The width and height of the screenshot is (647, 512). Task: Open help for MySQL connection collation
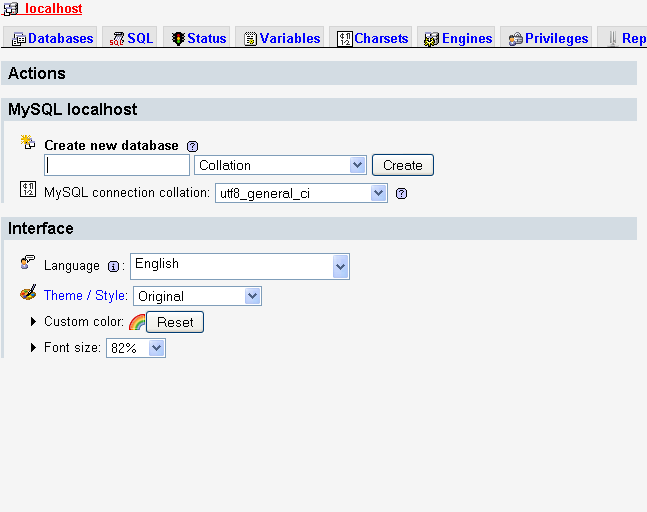401,193
